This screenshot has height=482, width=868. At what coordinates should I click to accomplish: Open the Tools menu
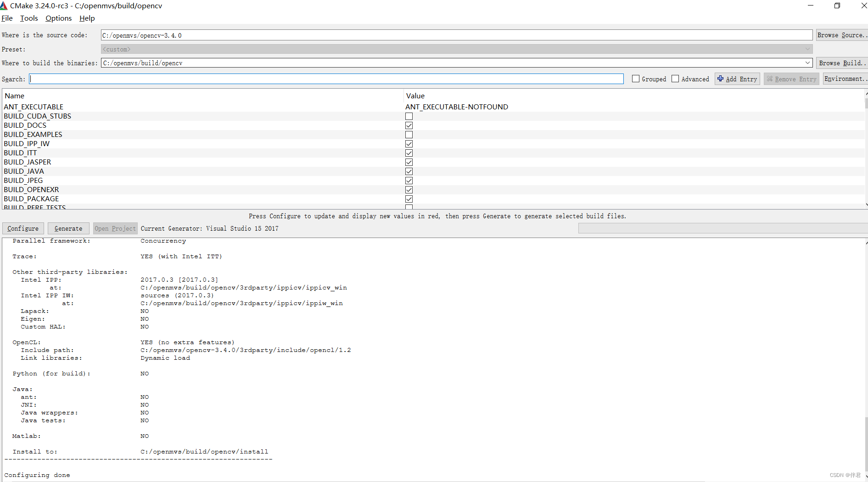[x=29, y=18]
